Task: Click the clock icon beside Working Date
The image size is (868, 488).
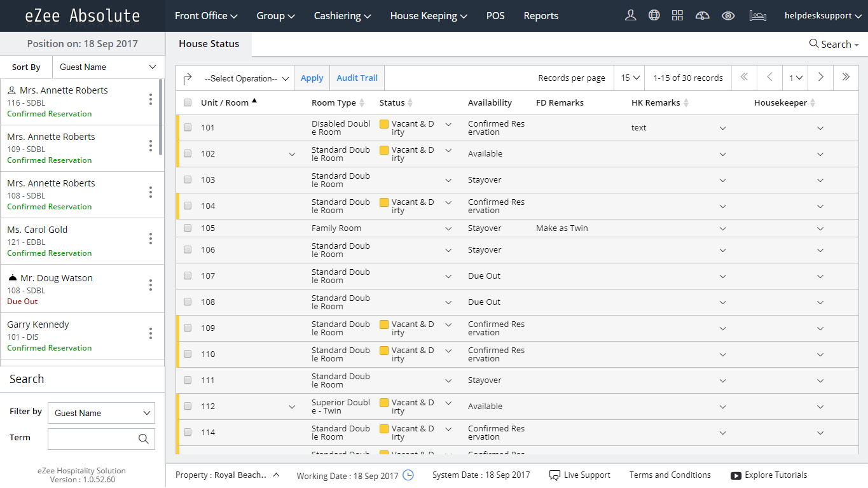Action: coord(408,475)
